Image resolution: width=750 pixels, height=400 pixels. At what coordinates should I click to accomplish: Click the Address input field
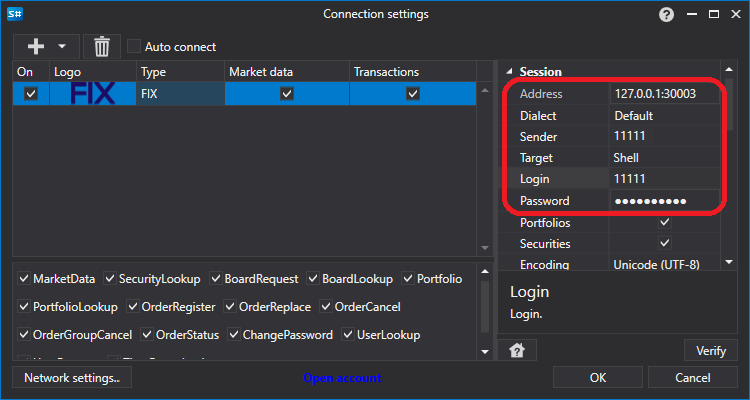point(664,94)
